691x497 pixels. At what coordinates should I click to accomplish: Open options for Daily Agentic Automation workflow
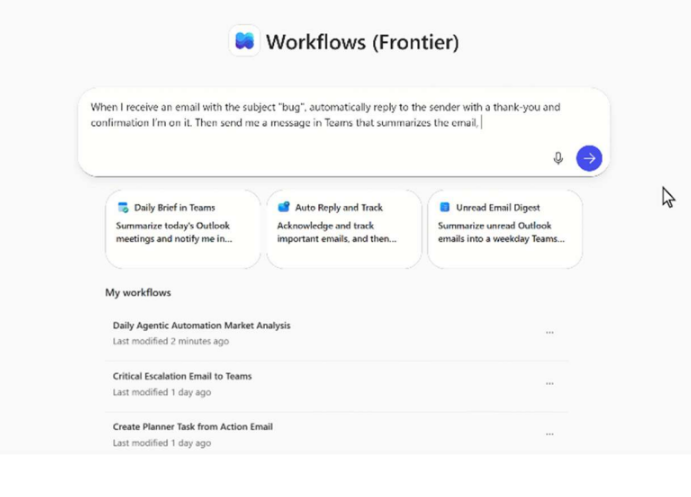[549, 332]
